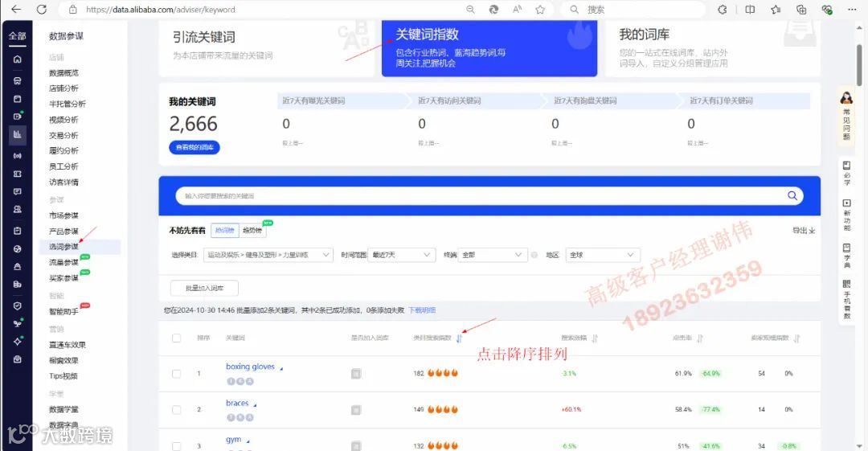Open the 终端 全部 dropdown
The height and width of the screenshot is (451, 868).
tap(492, 255)
